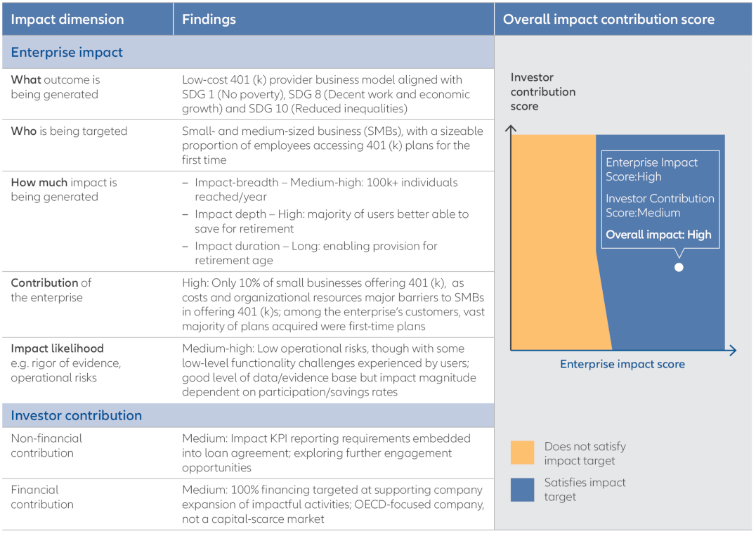
Task: Click the 'Overall impact: High' callout text
Action: click(658, 235)
